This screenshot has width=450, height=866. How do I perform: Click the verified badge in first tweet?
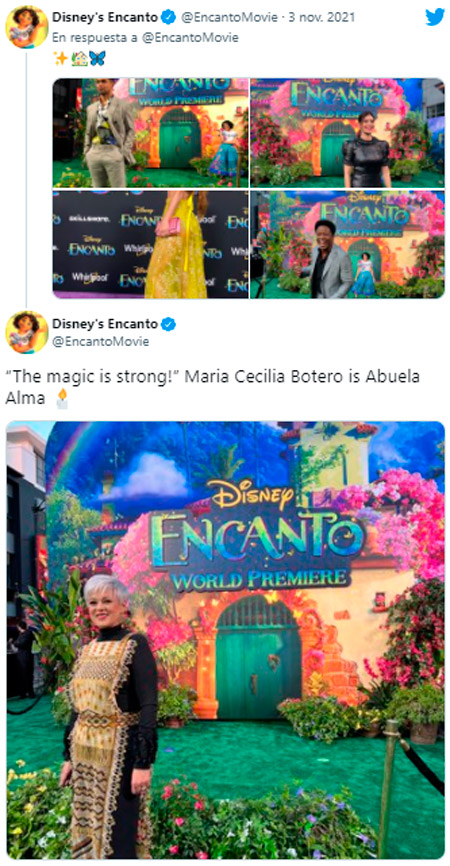[169, 18]
